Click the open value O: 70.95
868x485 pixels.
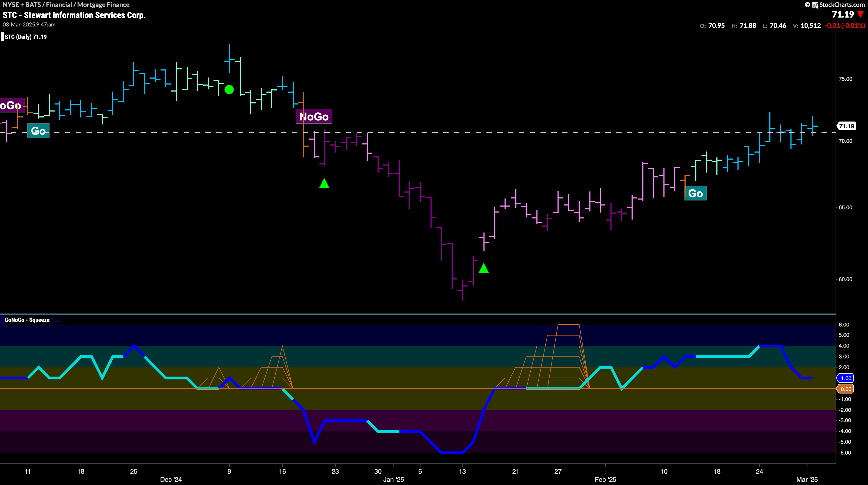(x=712, y=26)
